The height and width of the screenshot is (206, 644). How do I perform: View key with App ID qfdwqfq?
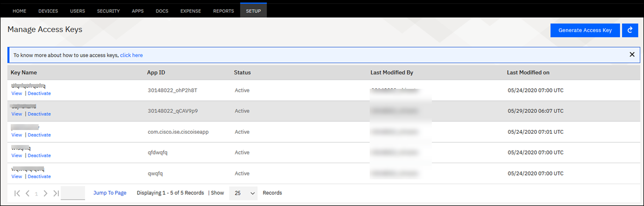[x=17, y=156]
